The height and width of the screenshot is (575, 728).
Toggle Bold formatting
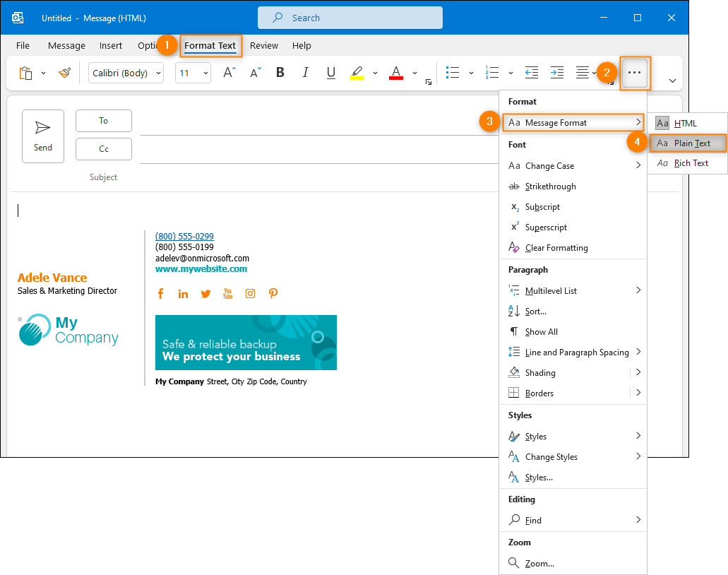(280, 73)
